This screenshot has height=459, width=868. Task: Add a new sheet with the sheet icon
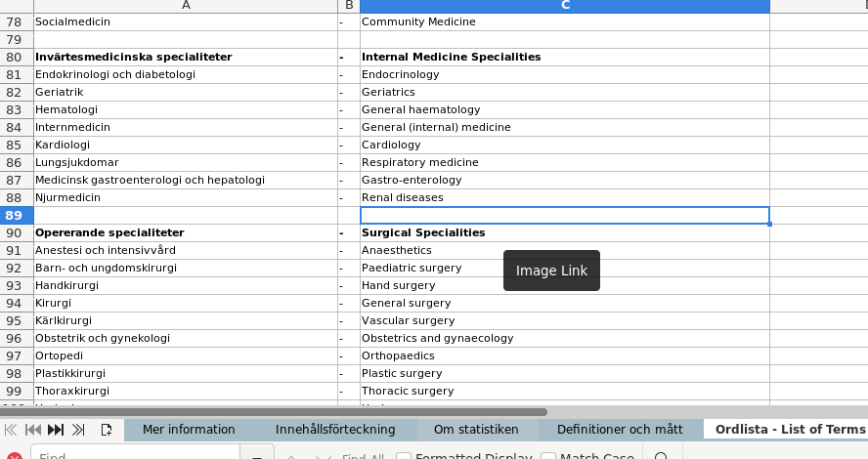pos(107,430)
